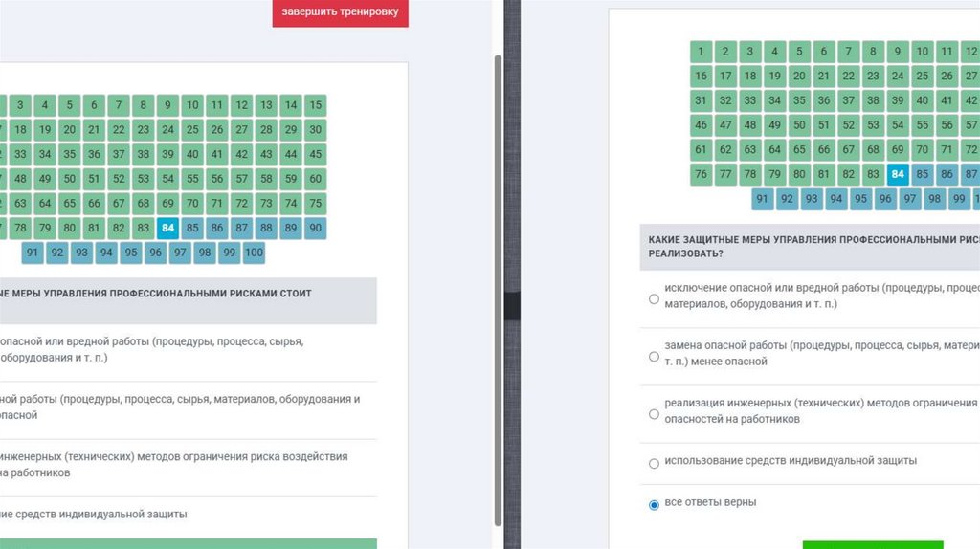Jump to question 45

[315, 154]
